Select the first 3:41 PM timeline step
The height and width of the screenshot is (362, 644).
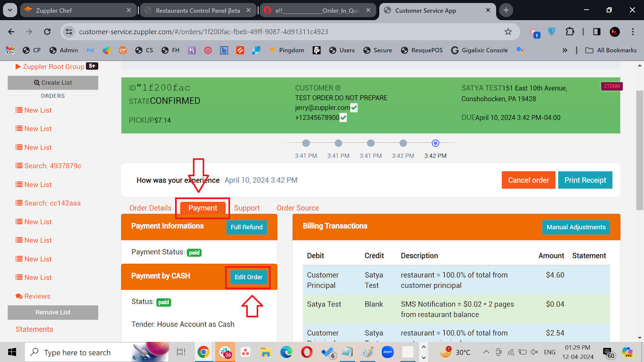pos(306,143)
